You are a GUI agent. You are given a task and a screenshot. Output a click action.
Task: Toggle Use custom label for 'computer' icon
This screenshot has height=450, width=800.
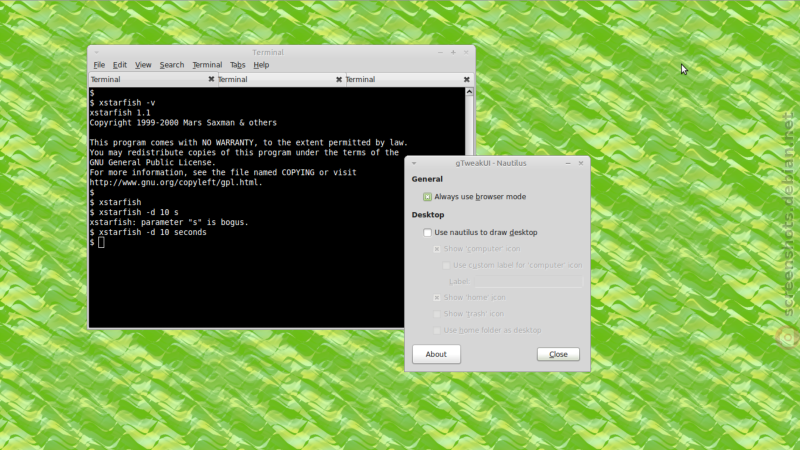(446, 265)
